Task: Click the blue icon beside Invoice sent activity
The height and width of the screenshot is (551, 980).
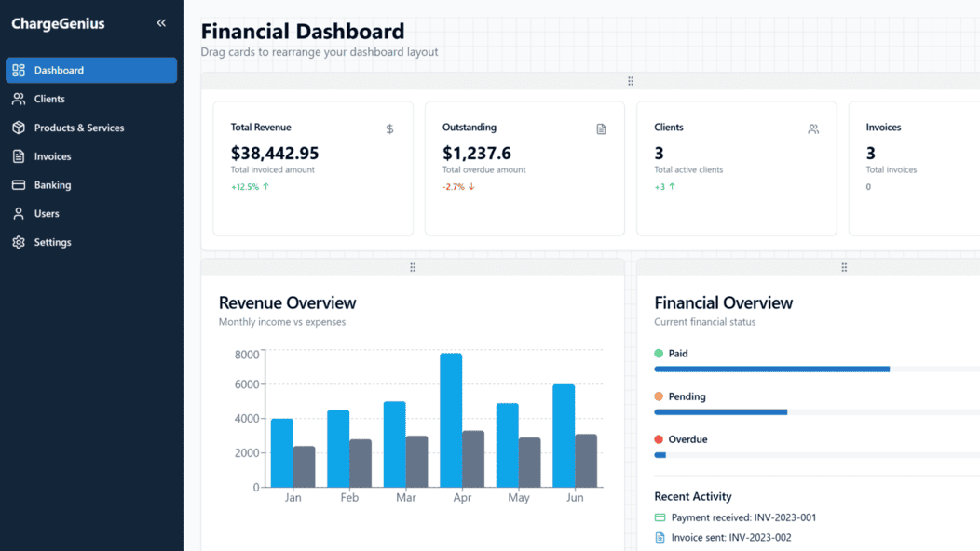Action: point(660,537)
